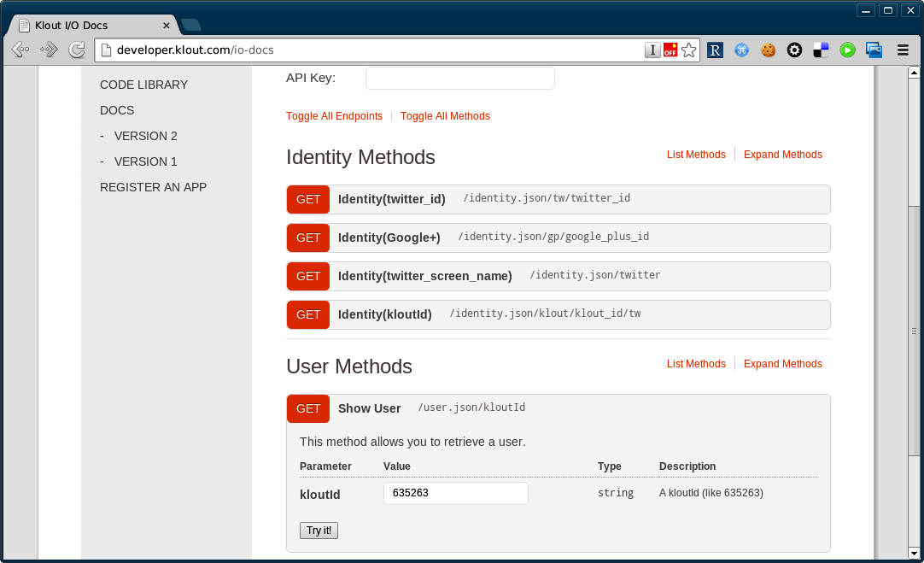Click the black gear extension icon
The width and height of the screenshot is (924, 563).
794,50
